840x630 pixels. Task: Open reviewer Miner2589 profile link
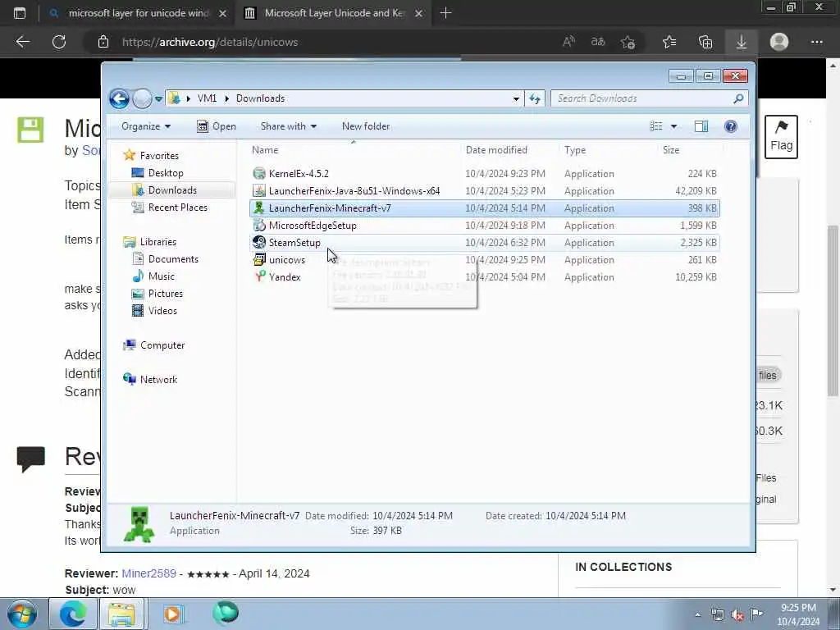click(x=149, y=573)
